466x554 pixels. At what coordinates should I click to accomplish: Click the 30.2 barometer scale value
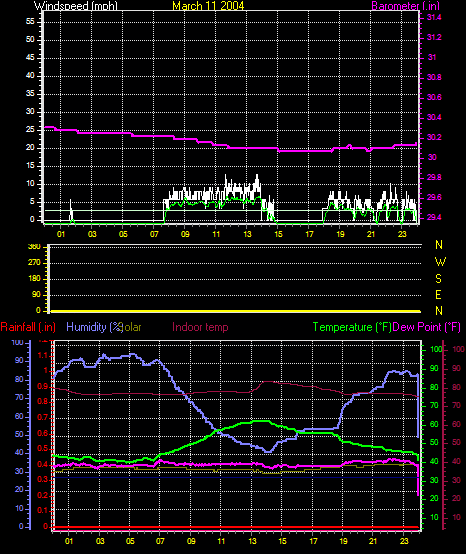[x=434, y=137]
